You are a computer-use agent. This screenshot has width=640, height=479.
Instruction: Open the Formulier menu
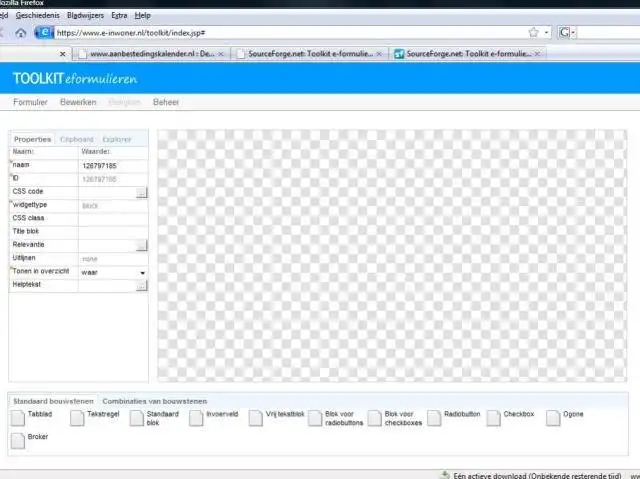(x=30, y=102)
